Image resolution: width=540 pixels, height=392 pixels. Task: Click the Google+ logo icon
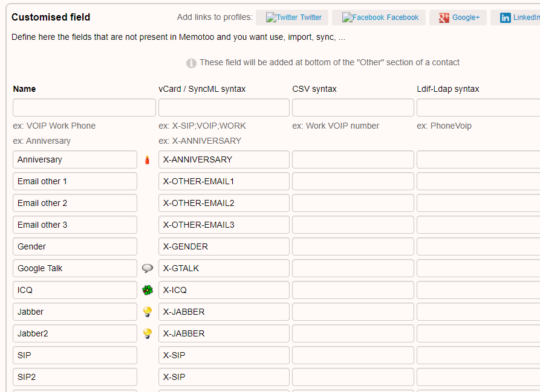click(444, 18)
